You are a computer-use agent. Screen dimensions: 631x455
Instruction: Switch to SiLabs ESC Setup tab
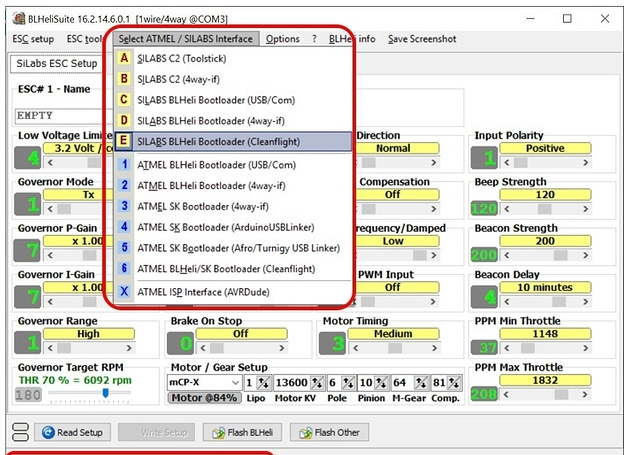tap(56, 64)
